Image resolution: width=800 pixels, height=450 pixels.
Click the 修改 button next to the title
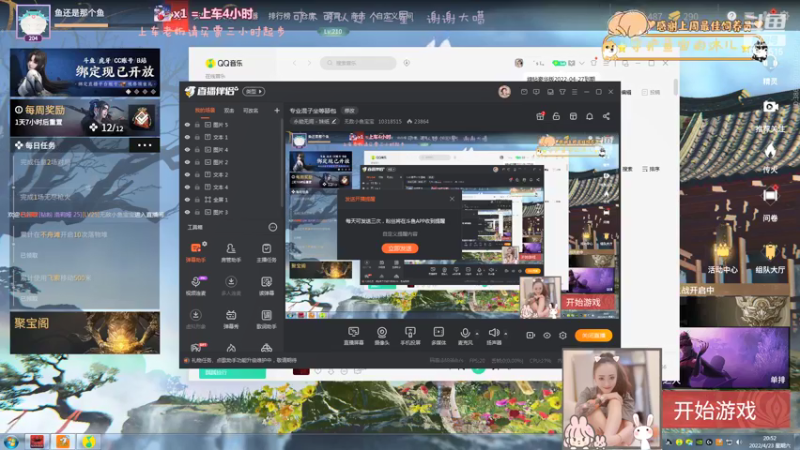click(349, 110)
